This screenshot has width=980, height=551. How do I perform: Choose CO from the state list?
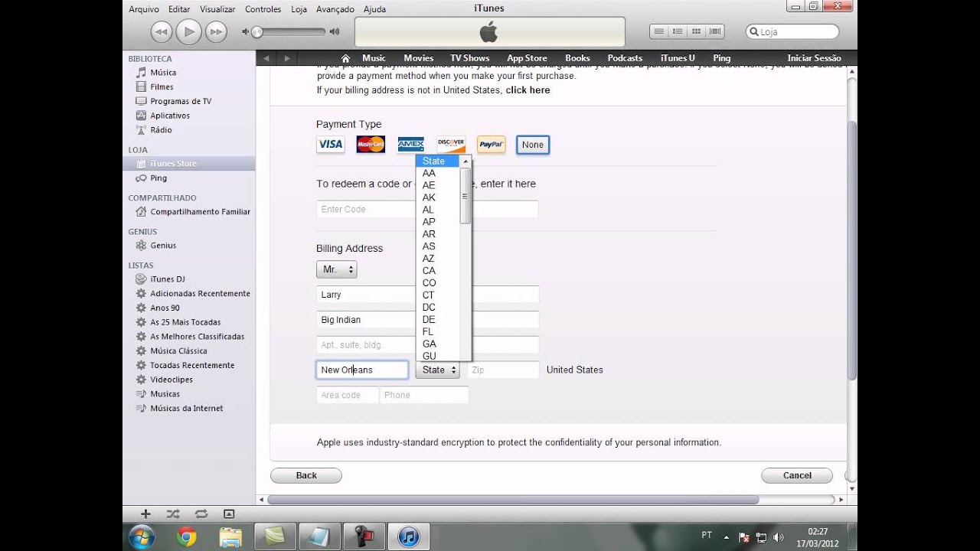tap(429, 283)
